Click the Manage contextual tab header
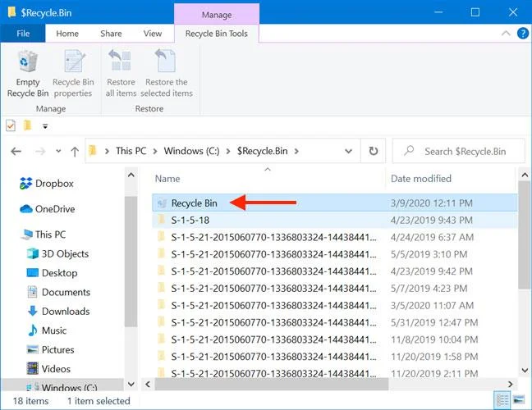This screenshot has width=532, height=410. coord(217,15)
